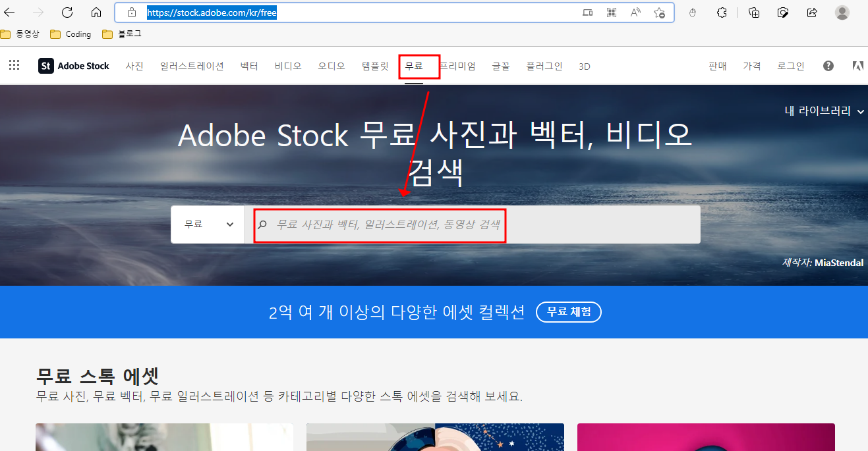This screenshot has width=868, height=451.
Task: Open the middle illustrated asset card thumbnail
Action: click(x=435, y=437)
